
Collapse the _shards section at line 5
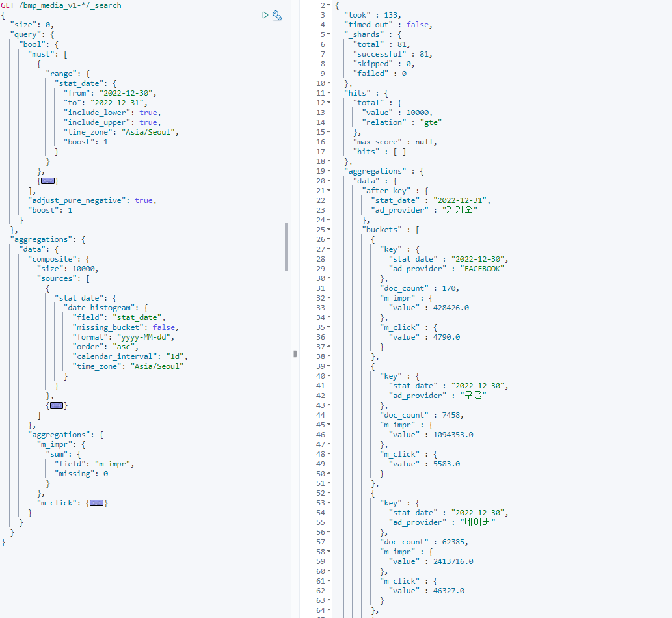click(x=329, y=34)
